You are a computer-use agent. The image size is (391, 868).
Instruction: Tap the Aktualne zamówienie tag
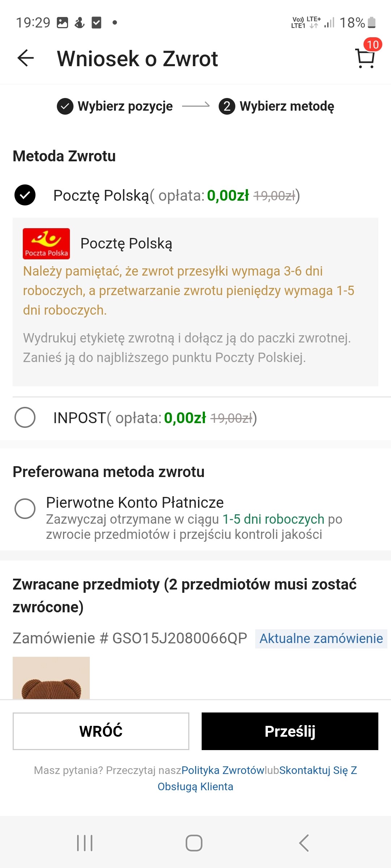[x=321, y=639]
